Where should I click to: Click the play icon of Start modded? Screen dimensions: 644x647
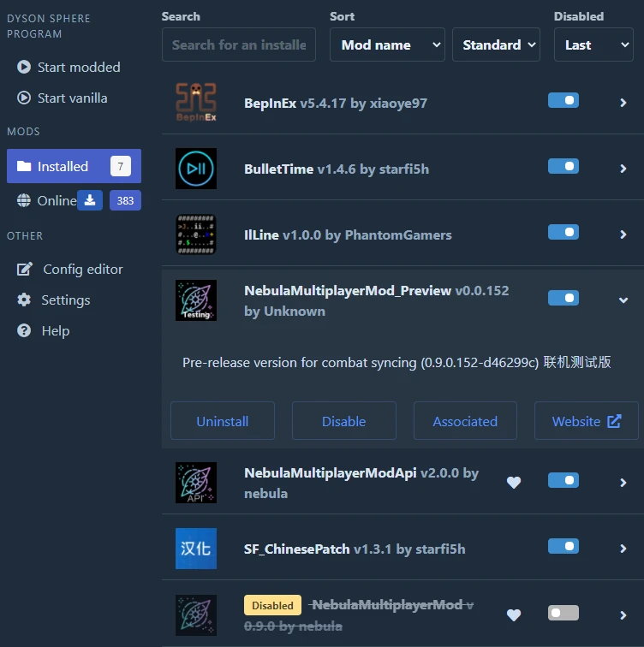click(24, 67)
